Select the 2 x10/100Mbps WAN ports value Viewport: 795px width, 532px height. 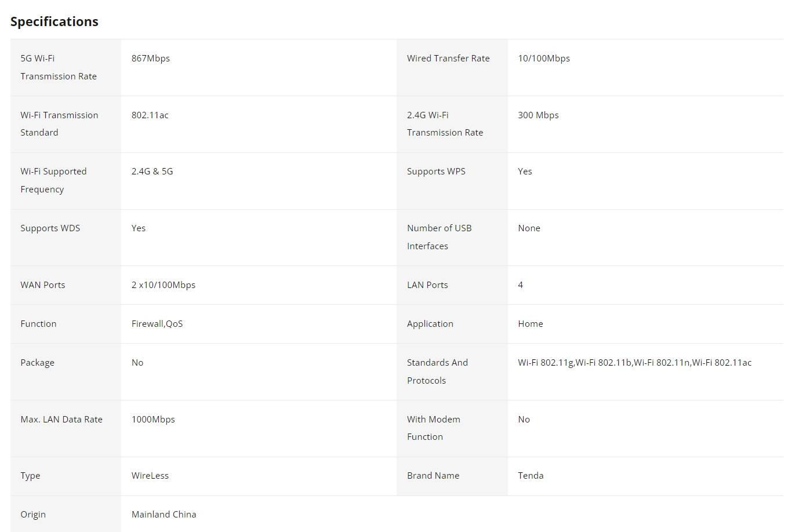164,285
